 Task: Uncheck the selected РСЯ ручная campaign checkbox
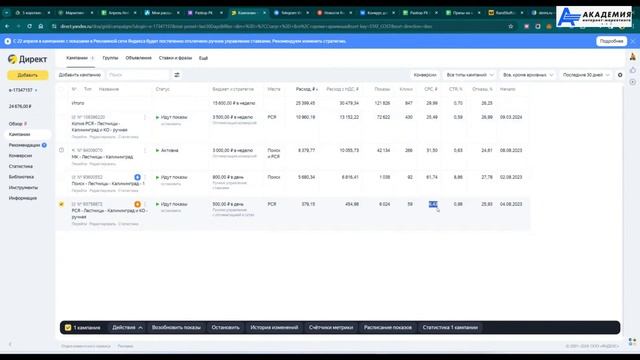pos(62,204)
